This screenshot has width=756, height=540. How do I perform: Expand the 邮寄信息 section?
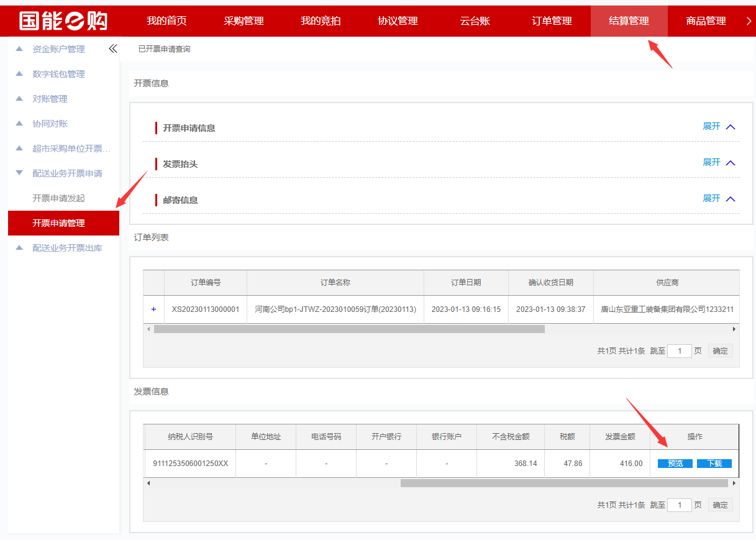click(x=719, y=198)
